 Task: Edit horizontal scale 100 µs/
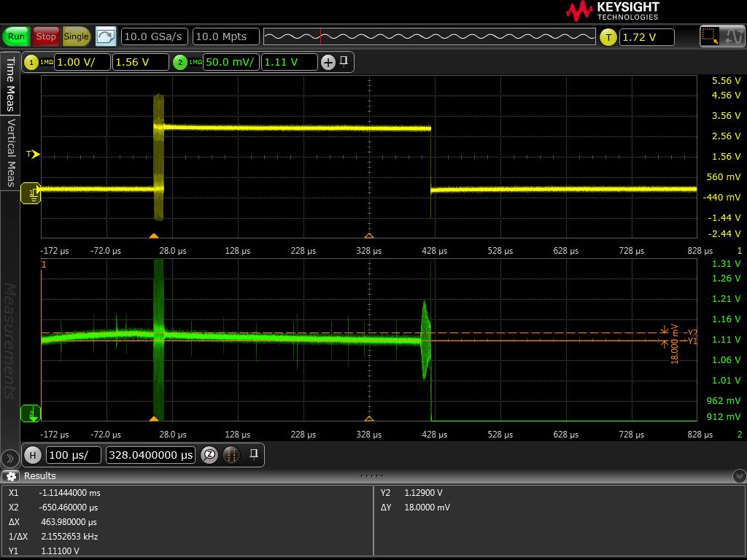pos(74,455)
